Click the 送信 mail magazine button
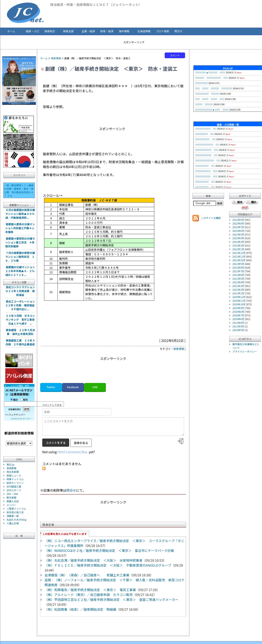 tap(26, 409)
